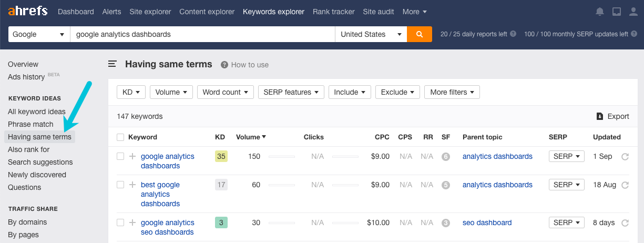Open Rank tracker in top navigation
The image size is (644, 243).
coord(333,12)
